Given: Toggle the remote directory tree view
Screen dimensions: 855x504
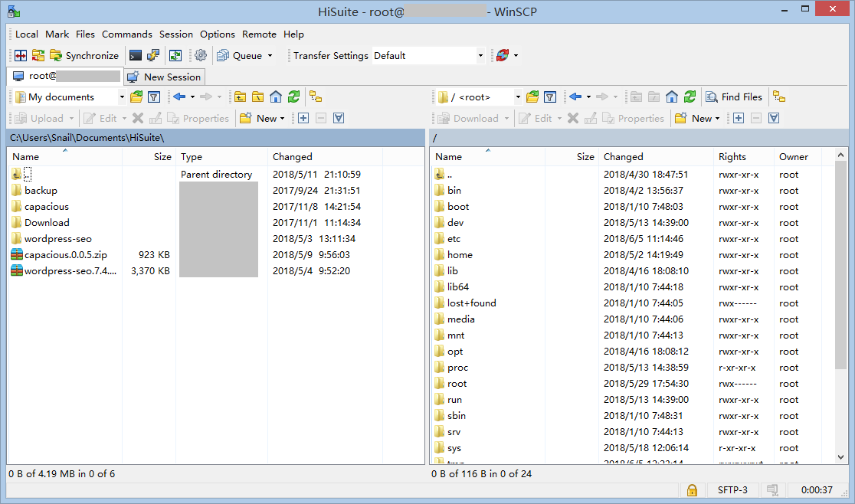Looking at the screenshot, I should (779, 97).
